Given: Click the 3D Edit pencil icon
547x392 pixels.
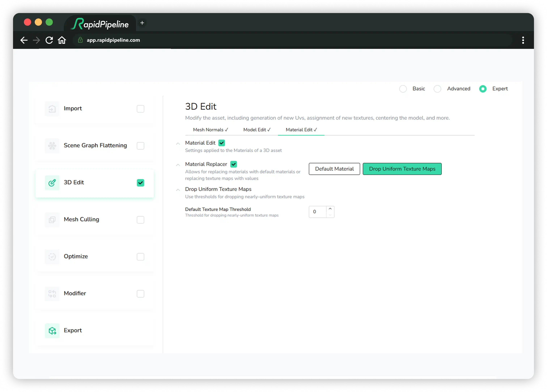Looking at the screenshot, I should pos(52,183).
